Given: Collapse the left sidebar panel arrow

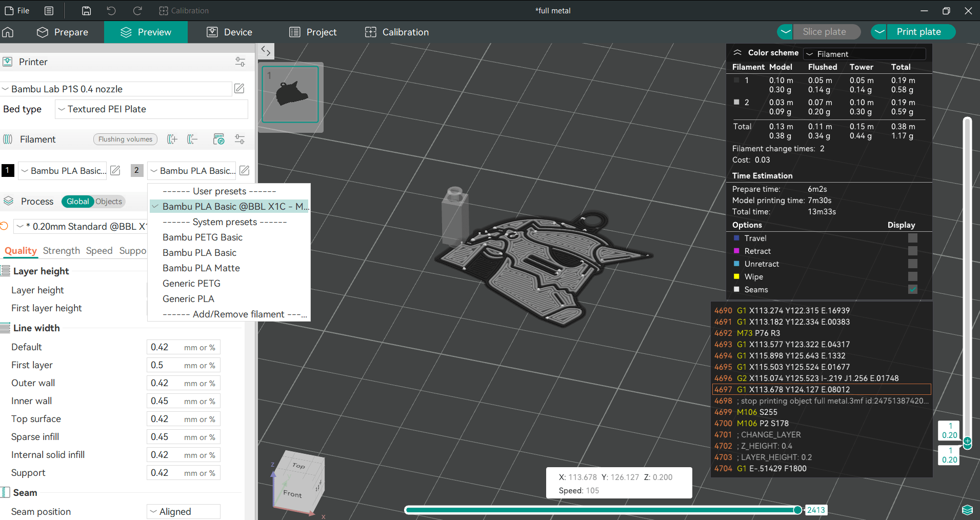Looking at the screenshot, I should click(266, 51).
